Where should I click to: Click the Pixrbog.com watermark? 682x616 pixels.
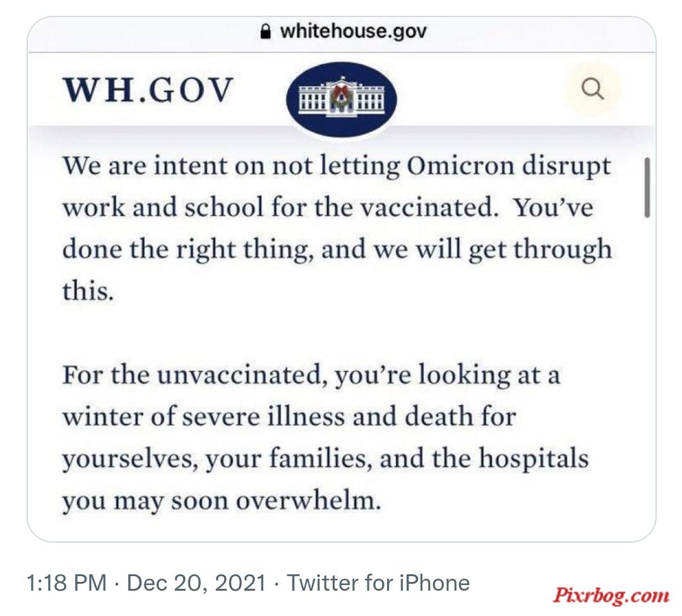coord(611,595)
